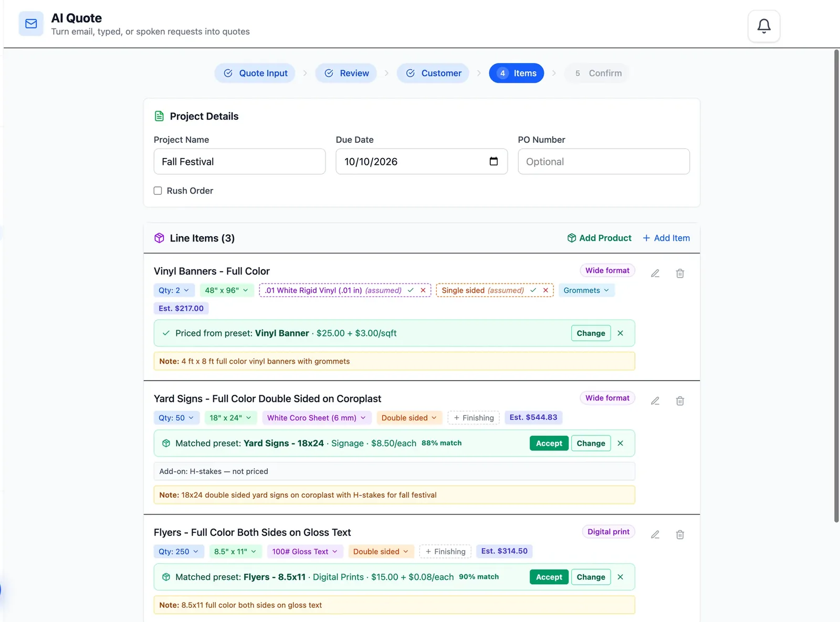Enable the Rush Order checkbox
This screenshot has height=622, width=840.
157,191
